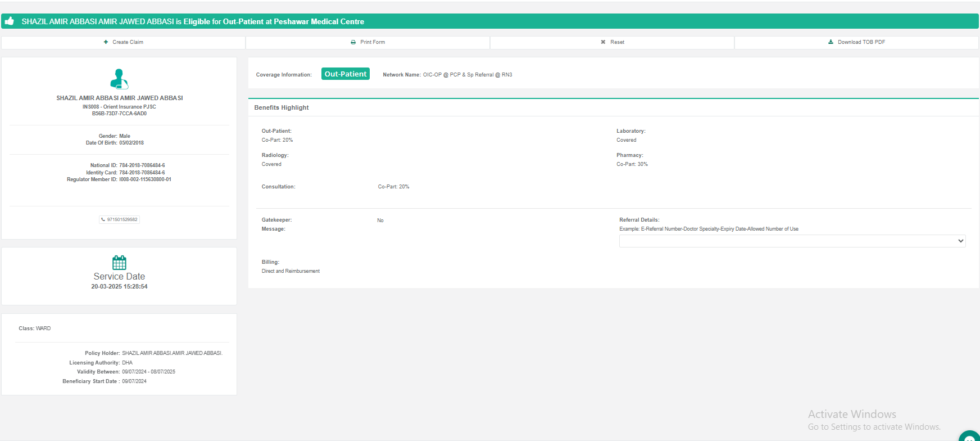Click the patient avatar icon

(119, 79)
